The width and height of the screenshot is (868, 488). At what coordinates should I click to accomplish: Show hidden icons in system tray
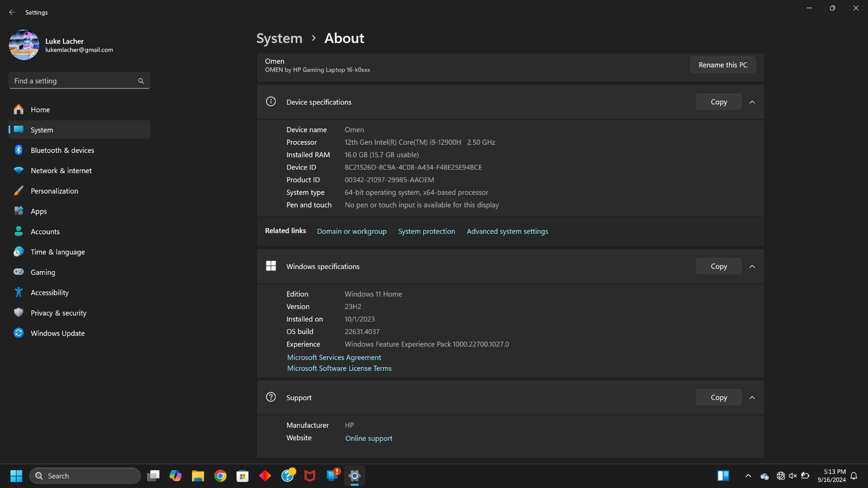coord(748,476)
